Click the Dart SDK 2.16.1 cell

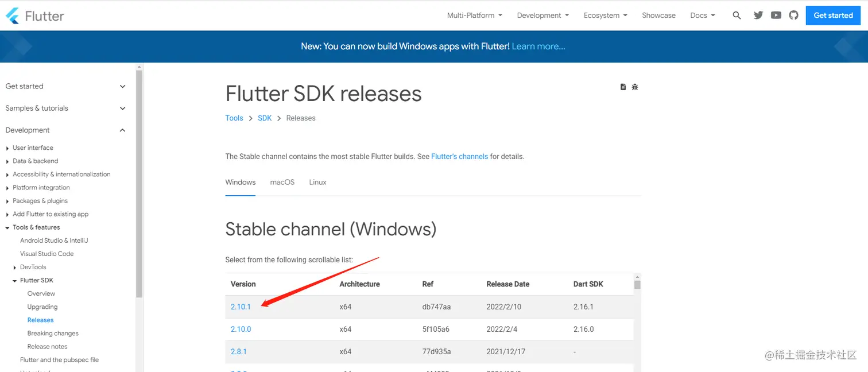click(x=583, y=307)
